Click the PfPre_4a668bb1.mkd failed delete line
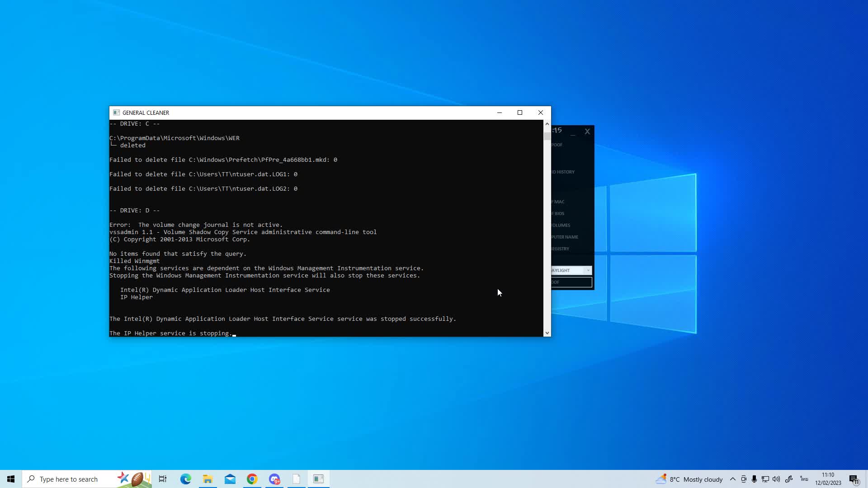This screenshot has width=868, height=488. (223, 160)
